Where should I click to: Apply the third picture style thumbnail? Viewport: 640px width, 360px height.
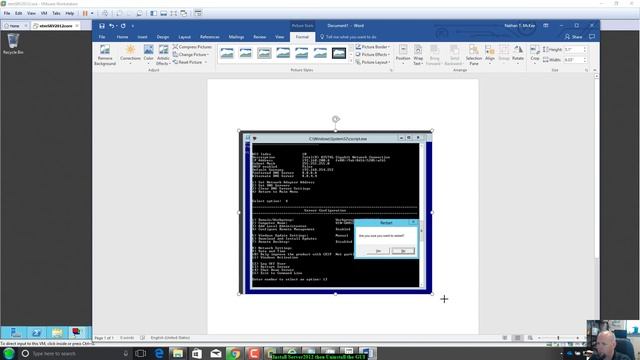[264, 53]
